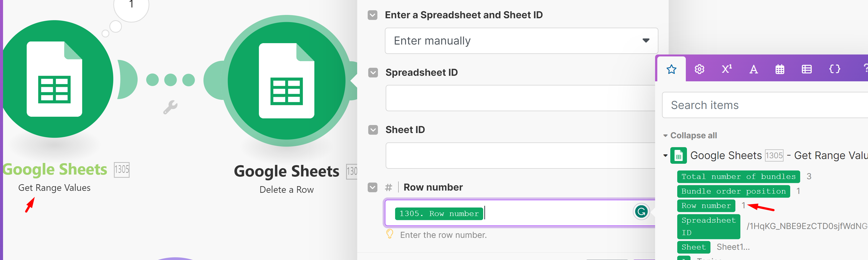Toggle the Spreadsheet ID field checkbox
This screenshot has width=868, height=260.
[x=373, y=73]
